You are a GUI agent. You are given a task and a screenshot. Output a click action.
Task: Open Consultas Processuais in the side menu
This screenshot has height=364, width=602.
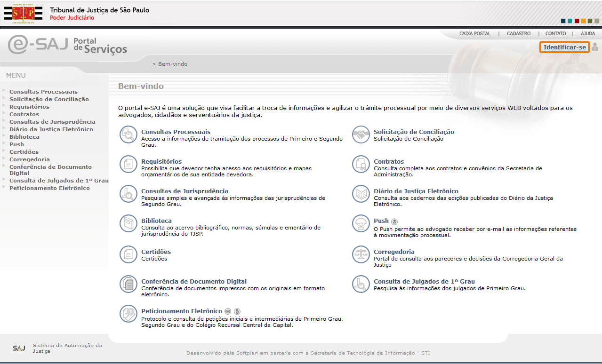click(x=43, y=92)
